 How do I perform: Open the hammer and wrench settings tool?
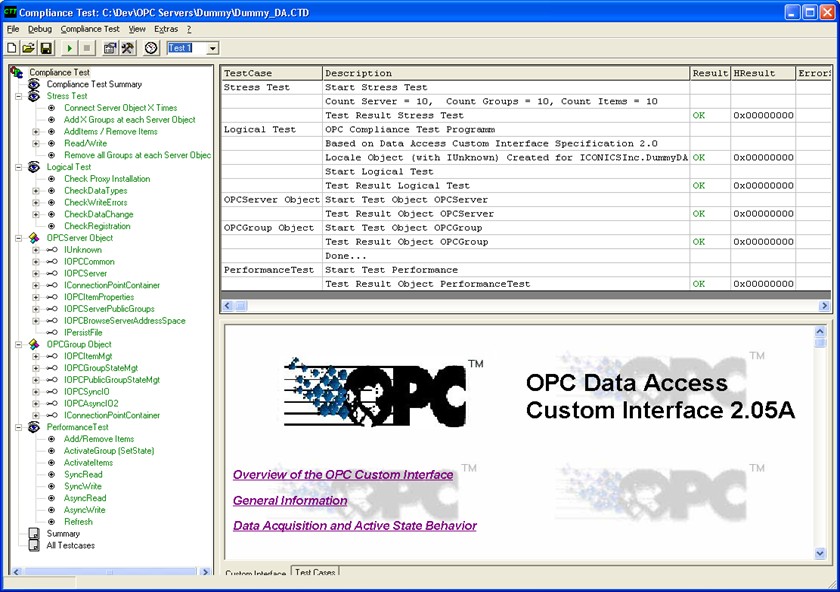click(x=128, y=48)
